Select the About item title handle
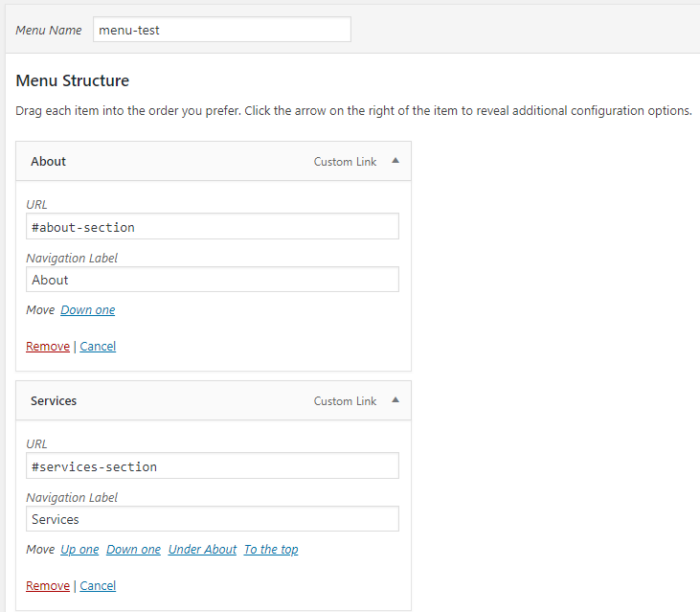 [49, 162]
